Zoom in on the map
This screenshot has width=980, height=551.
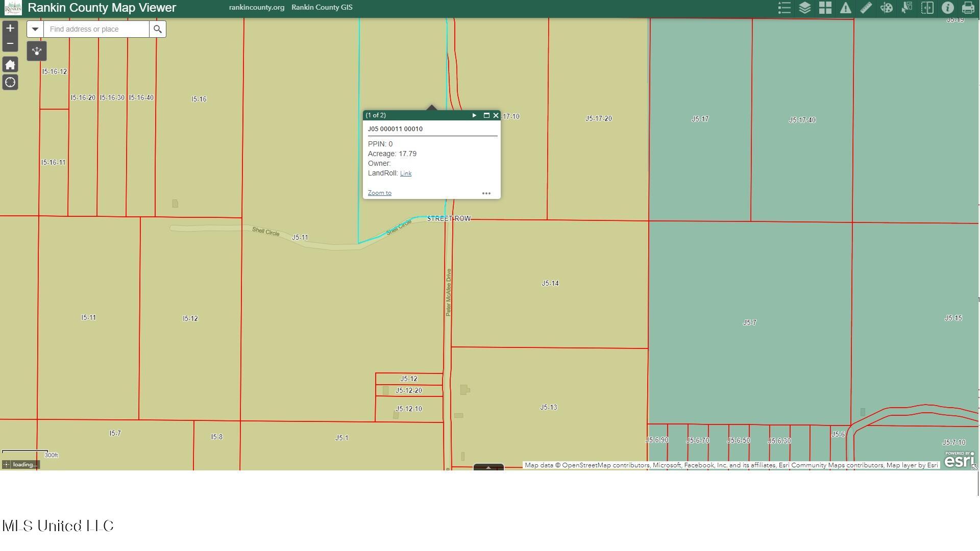[10, 29]
